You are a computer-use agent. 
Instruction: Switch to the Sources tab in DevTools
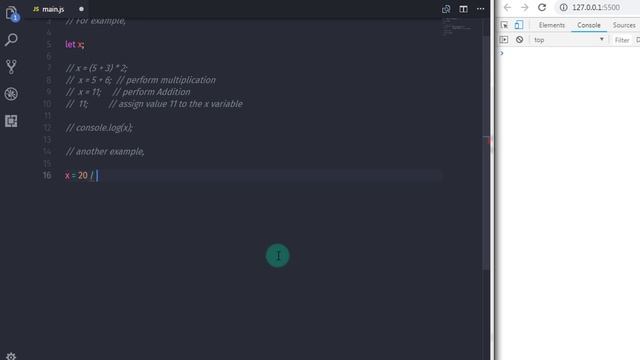point(624,25)
